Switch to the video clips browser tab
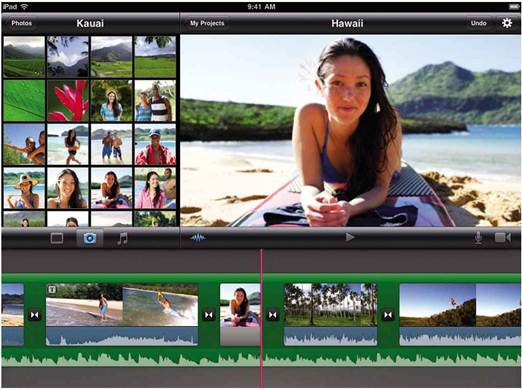 pos(57,238)
